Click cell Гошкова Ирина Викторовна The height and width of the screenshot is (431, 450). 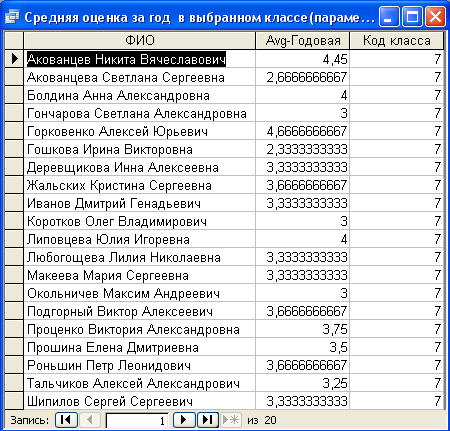tap(140, 149)
